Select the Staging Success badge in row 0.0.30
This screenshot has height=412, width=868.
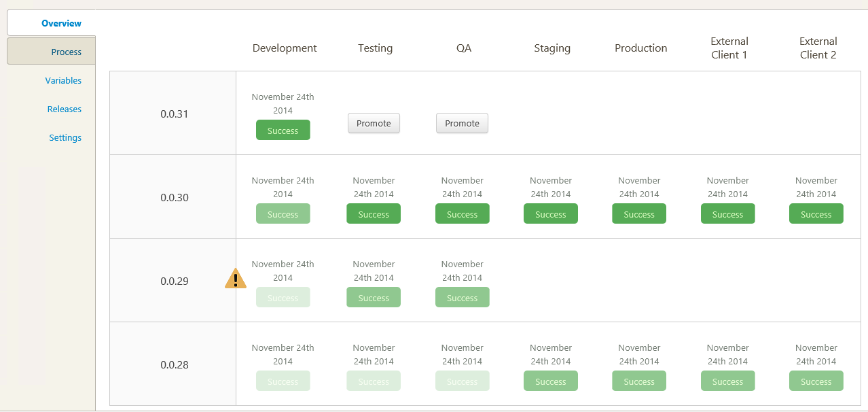coord(550,213)
